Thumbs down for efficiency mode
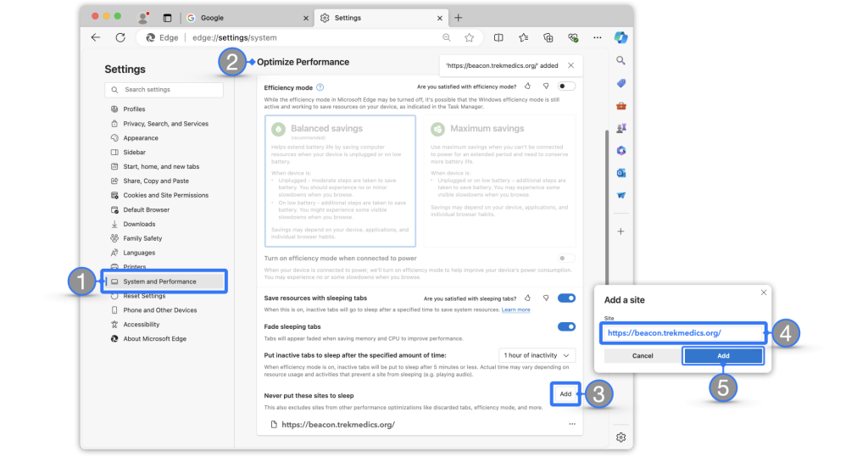Viewport: 868px width, 457px height. pos(546,86)
